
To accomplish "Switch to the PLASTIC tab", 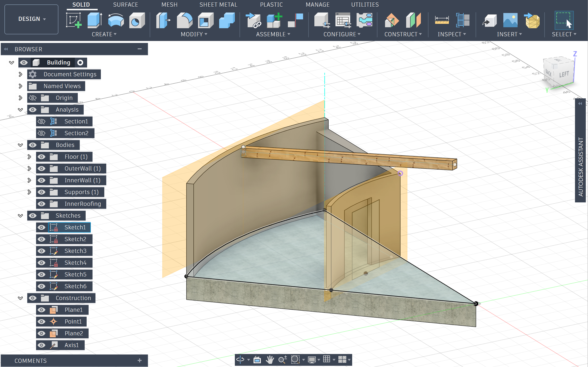I will (x=271, y=5).
